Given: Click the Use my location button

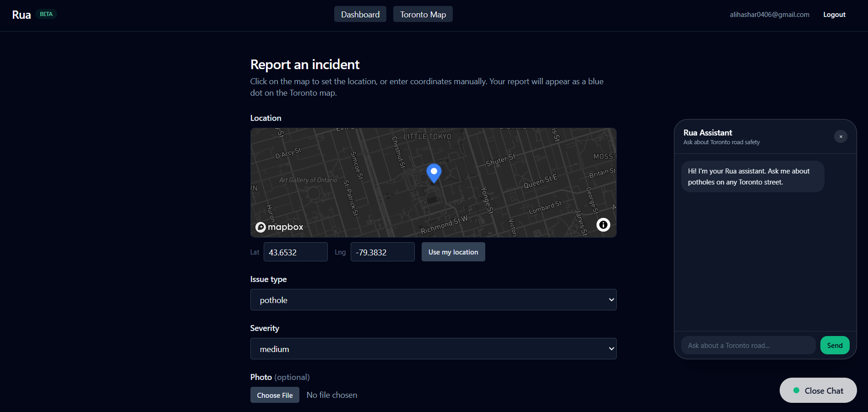Looking at the screenshot, I should tap(453, 252).
